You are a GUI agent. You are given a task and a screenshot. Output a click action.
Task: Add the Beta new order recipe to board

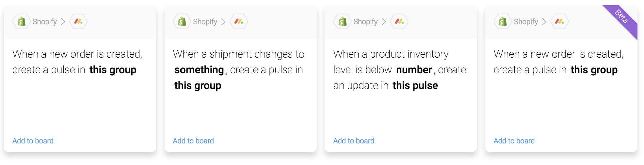pyautogui.click(x=514, y=141)
